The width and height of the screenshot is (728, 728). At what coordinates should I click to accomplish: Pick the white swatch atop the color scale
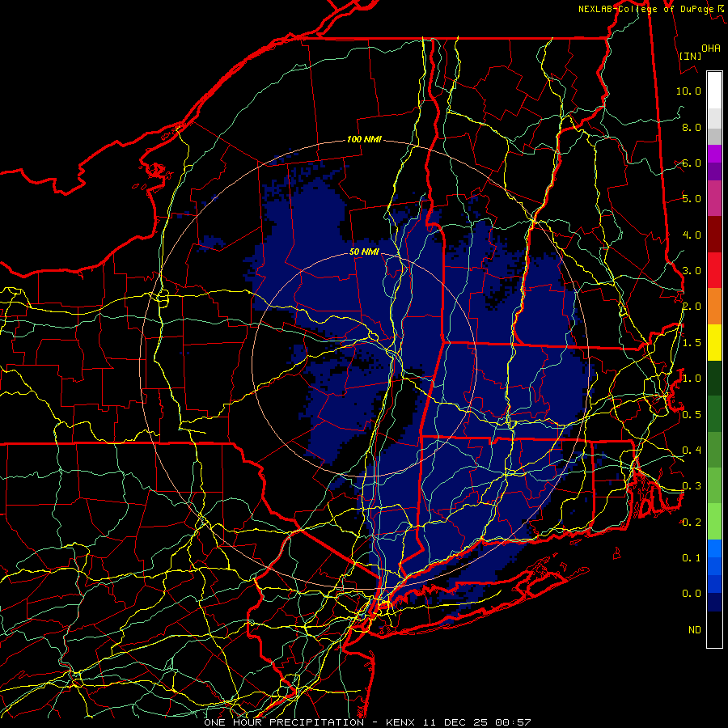pos(714,90)
